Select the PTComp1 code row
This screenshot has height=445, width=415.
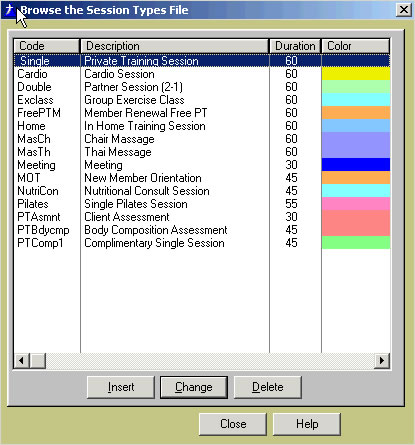click(x=202, y=243)
